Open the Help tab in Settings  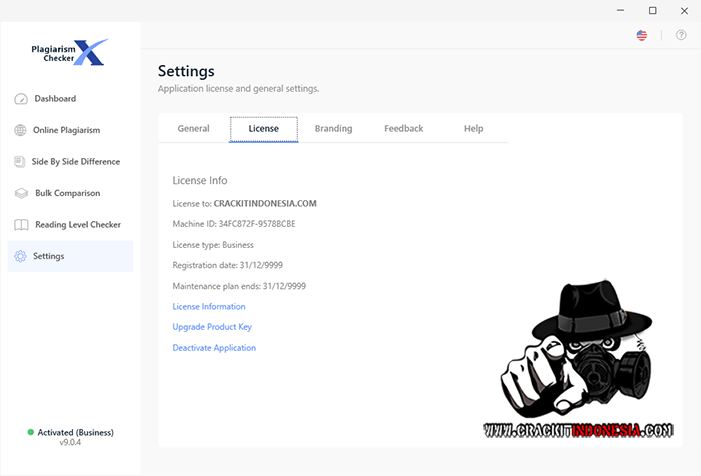(473, 129)
